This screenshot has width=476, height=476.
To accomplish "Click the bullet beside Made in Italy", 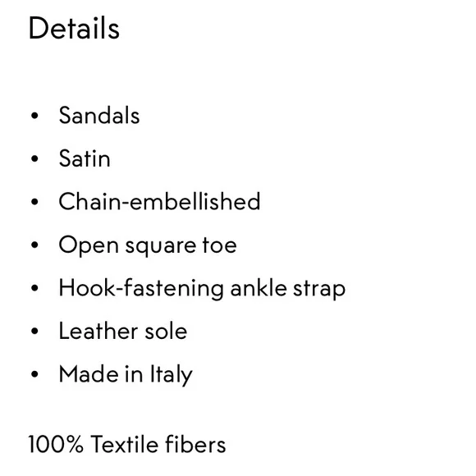I will tap(34, 374).
